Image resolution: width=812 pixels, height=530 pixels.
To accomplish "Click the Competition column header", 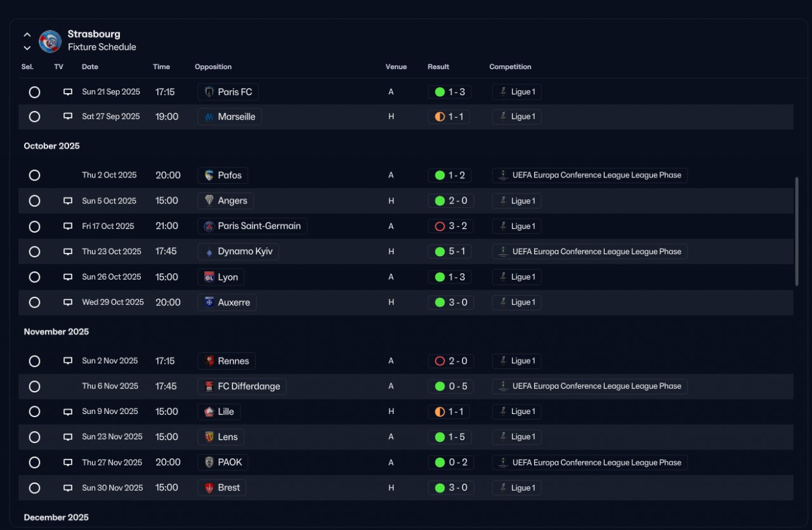I will coord(510,67).
